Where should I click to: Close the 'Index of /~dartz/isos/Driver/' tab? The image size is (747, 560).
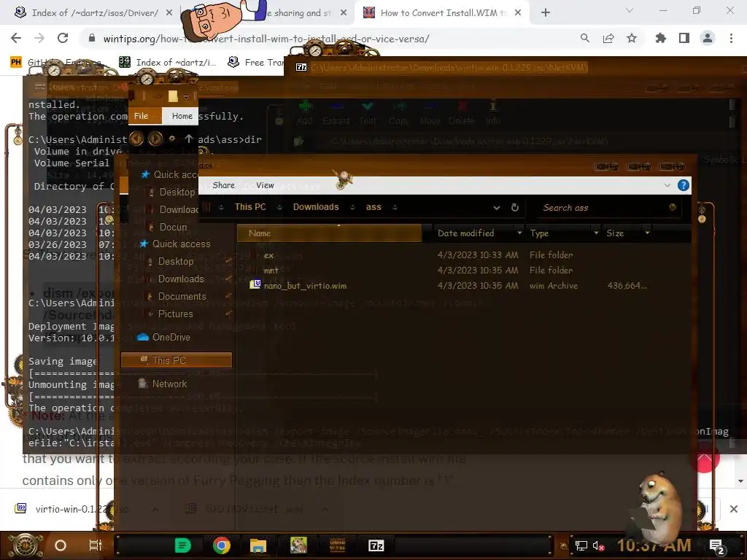coord(169,13)
